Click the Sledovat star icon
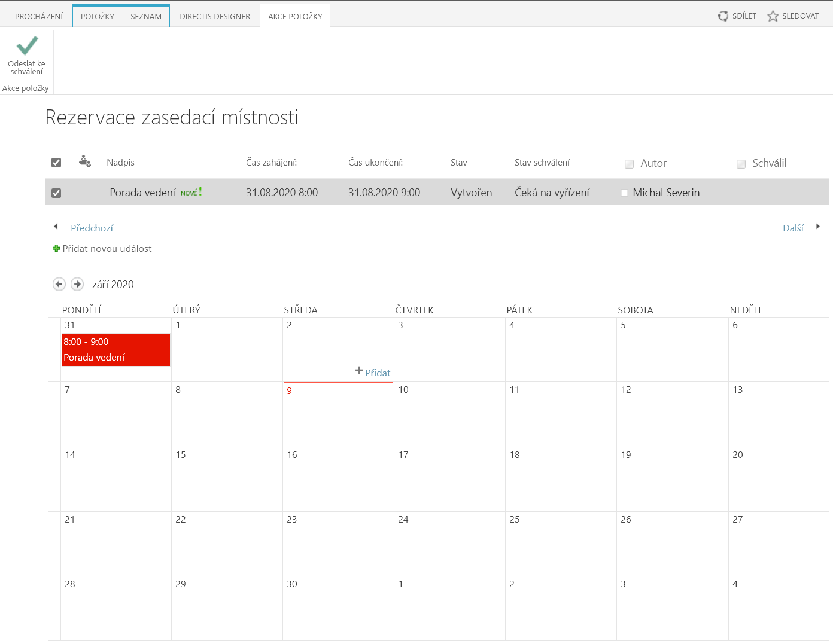Image resolution: width=833 pixels, height=644 pixels. [x=773, y=16]
